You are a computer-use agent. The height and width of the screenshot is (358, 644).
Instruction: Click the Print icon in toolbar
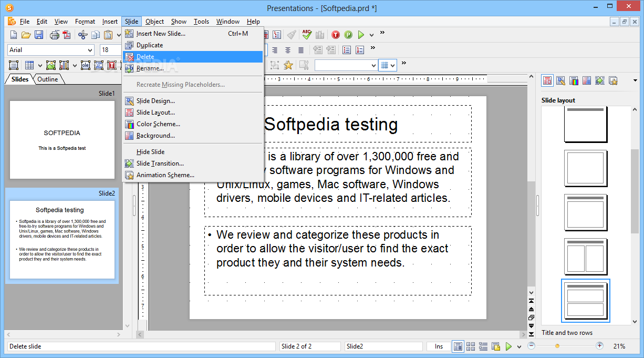55,35
